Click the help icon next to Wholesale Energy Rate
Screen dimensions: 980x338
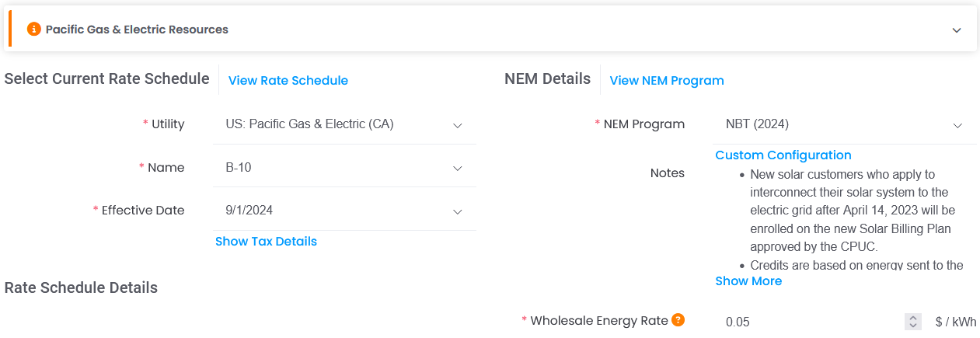[678, 319]
